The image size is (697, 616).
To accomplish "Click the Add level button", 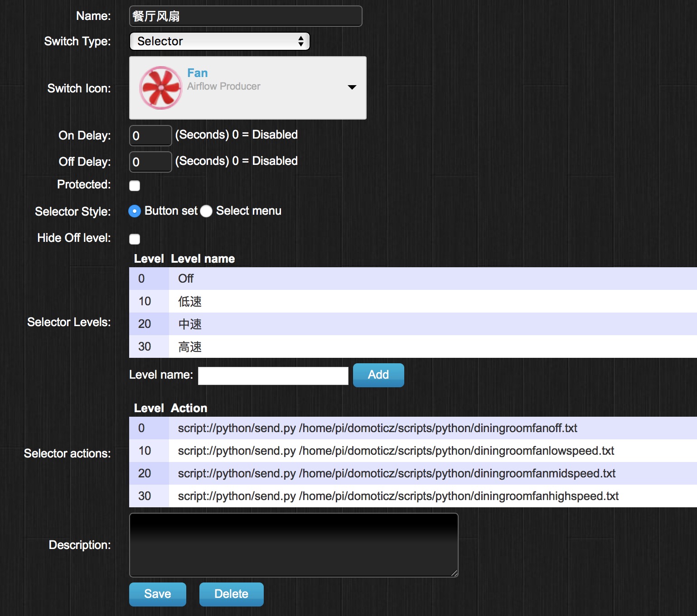I will [x=378, y=375].
